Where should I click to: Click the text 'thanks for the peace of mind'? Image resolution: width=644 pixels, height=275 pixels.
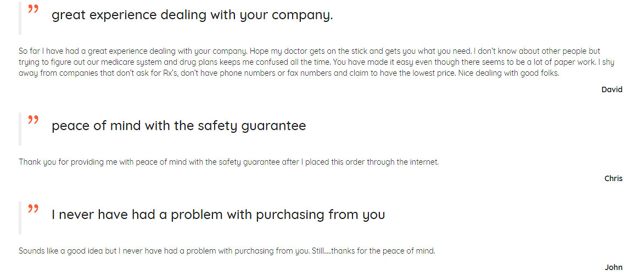click(382, 251)
